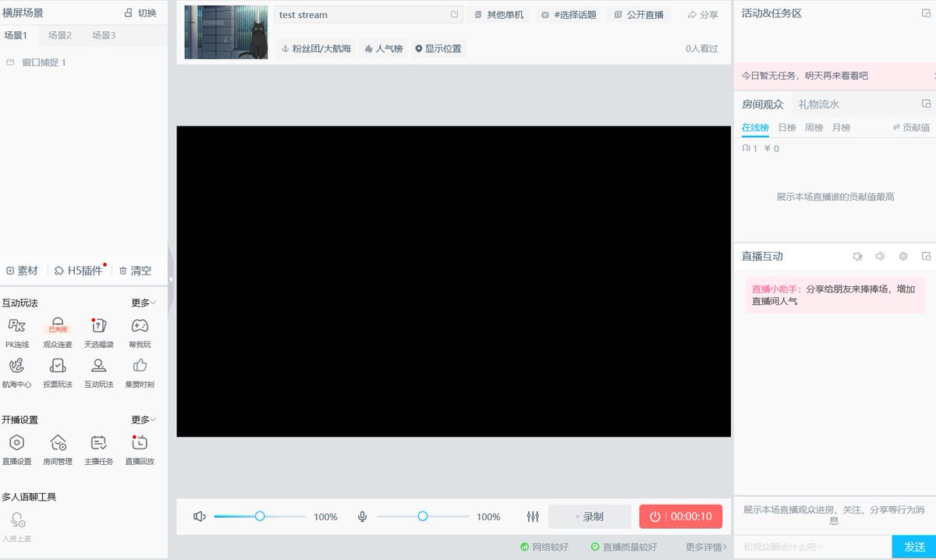Expand 更多 beside 开播设置
936x560 pixels.
pyautogui.click(x=144, y=420)
